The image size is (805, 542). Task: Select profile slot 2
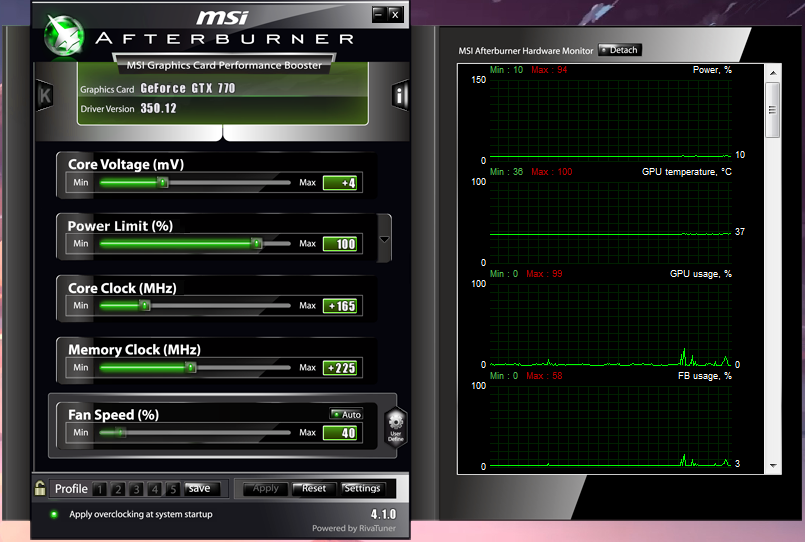pyautogui.click(x=118, y=489)
